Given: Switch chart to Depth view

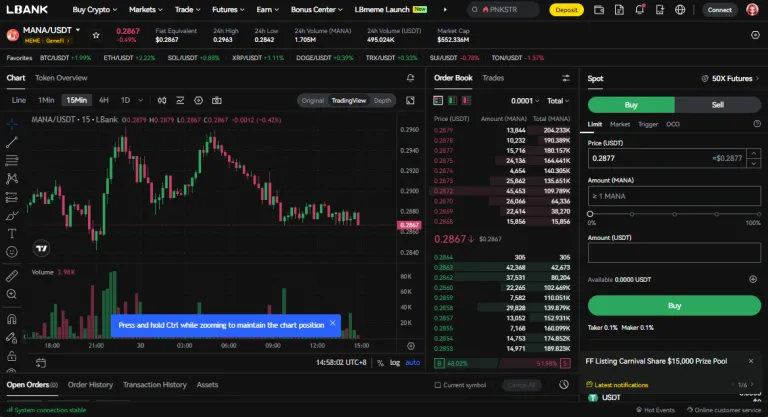Looking at the screenshot, I should 383,100.
